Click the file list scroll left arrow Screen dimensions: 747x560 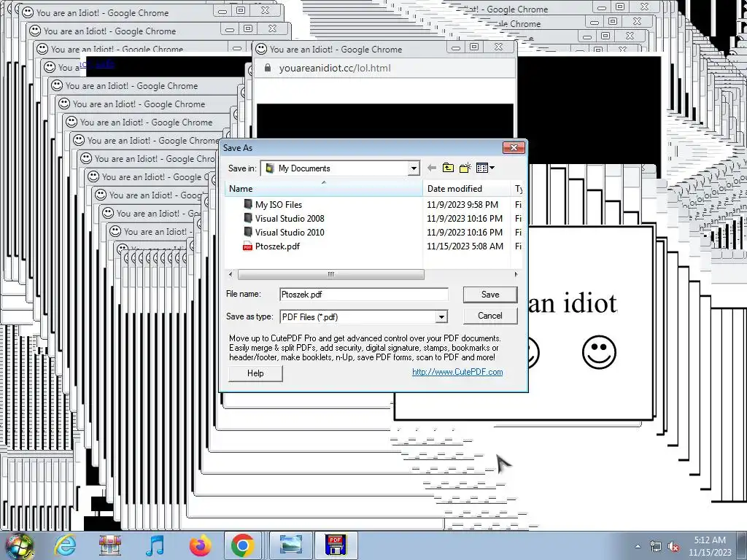(x=231, y=274)
